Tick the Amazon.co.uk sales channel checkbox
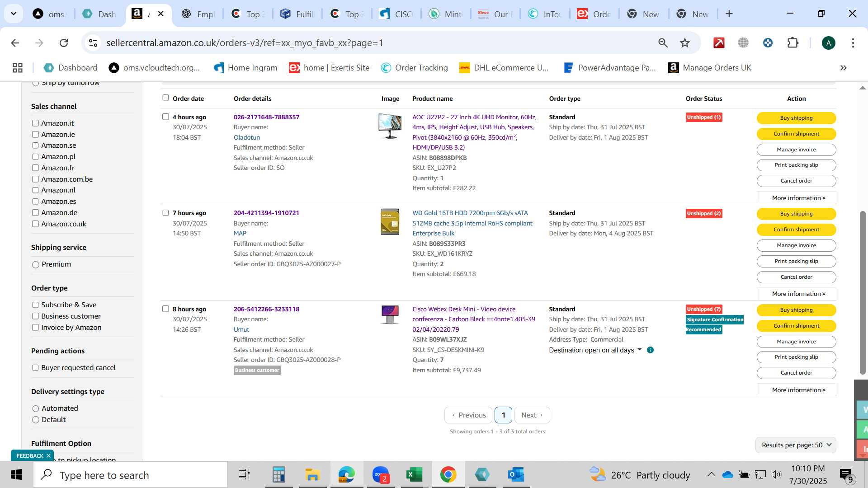The width and height of the screenshot is (868, 488). [35, 224]
